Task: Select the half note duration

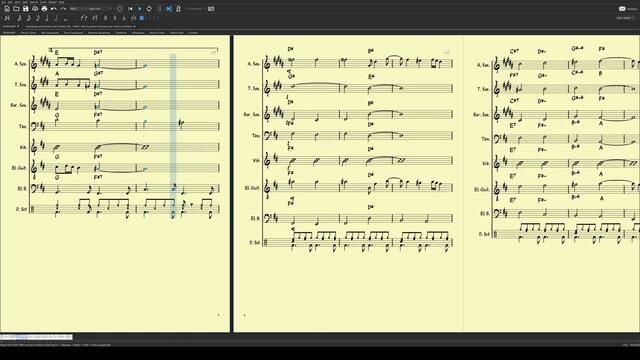Action: point(56,18)
